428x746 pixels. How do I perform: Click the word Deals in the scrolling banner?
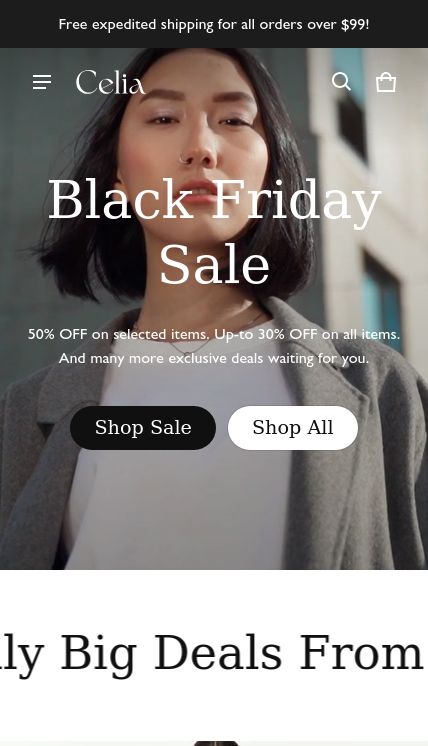click(x=218, y=652)
